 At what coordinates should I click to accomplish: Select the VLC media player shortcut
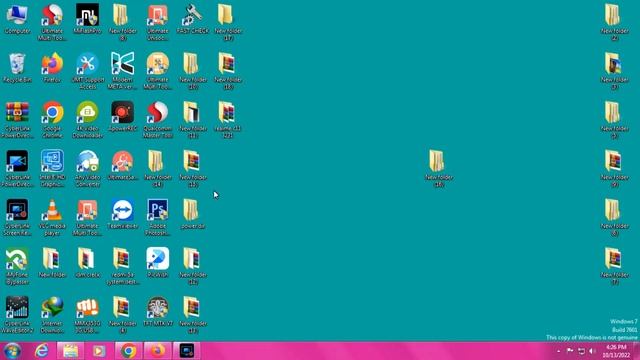[52, 217]
